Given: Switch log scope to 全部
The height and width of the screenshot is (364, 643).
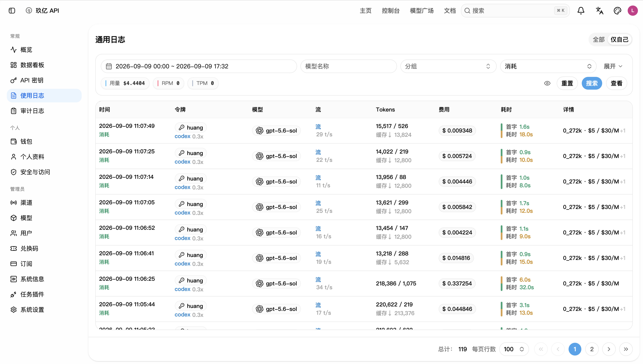Looking at the screenshot, I should [598, 40].
